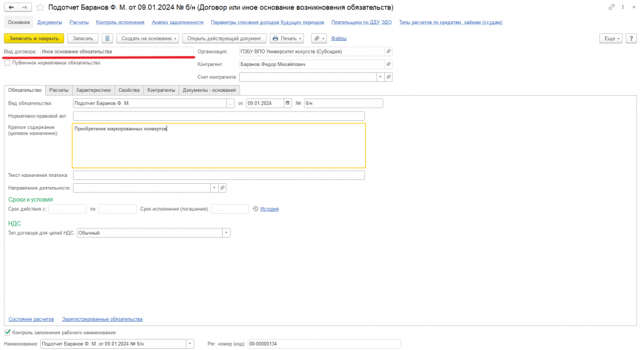Open the Плательщики по ДДУ ЭДО link
This screenshot has height=350, width=644.
click(362, 22)
